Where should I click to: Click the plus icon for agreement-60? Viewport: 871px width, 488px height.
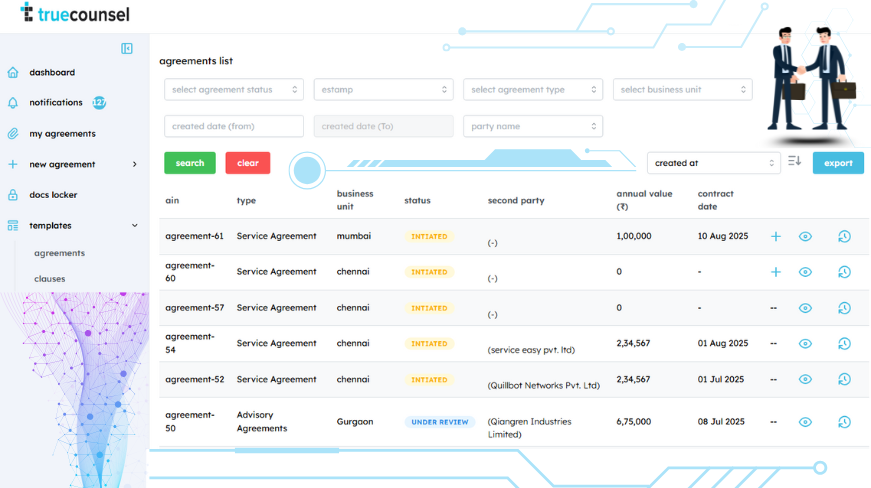point(775,272)
